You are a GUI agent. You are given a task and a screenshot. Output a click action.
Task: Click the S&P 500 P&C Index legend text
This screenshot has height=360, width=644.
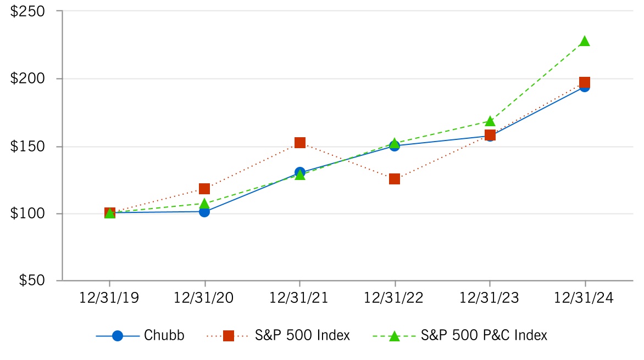[x=484, y=336]
